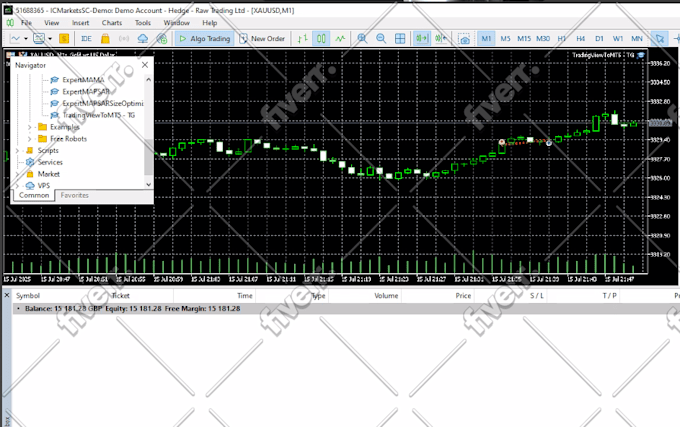Switch chart to line chart style
680x427 pixels.
340,39
